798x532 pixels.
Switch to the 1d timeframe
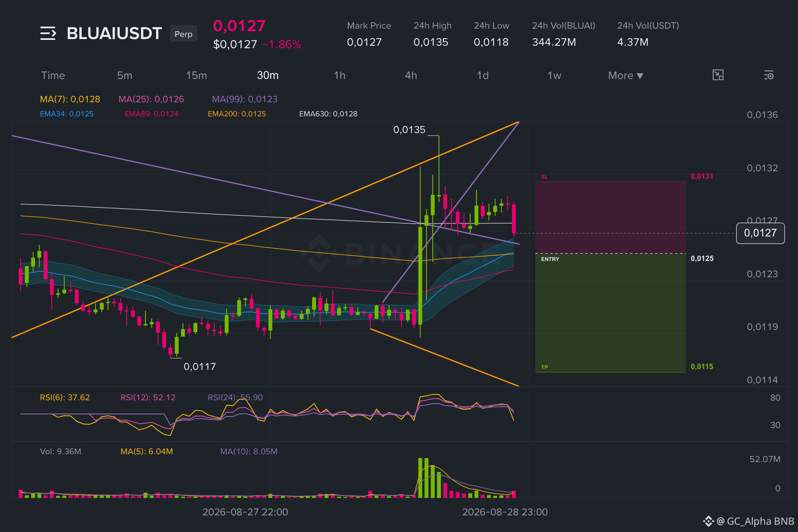click(x=483, y=76)
